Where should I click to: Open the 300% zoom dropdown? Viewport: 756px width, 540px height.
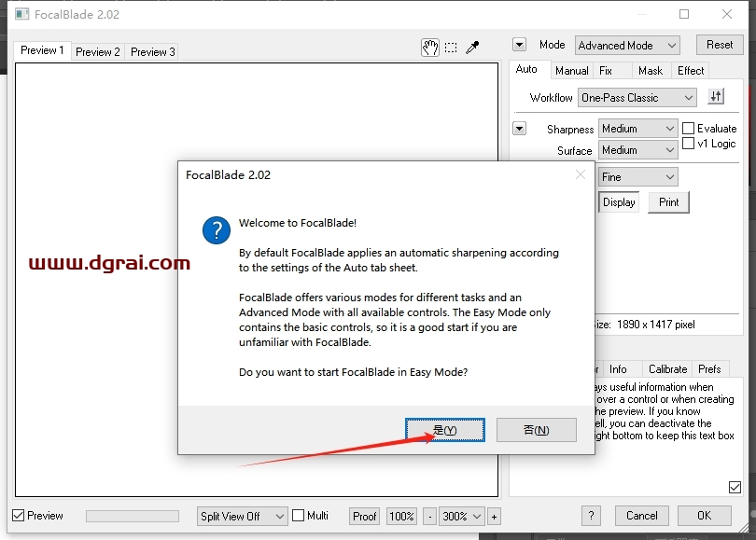461,517
